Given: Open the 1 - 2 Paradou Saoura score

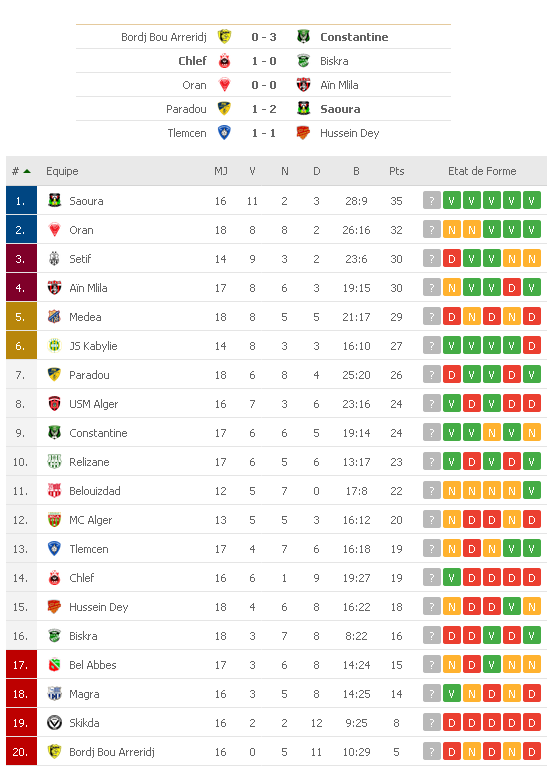Looking at the screenshot, I should click(264, 109).
